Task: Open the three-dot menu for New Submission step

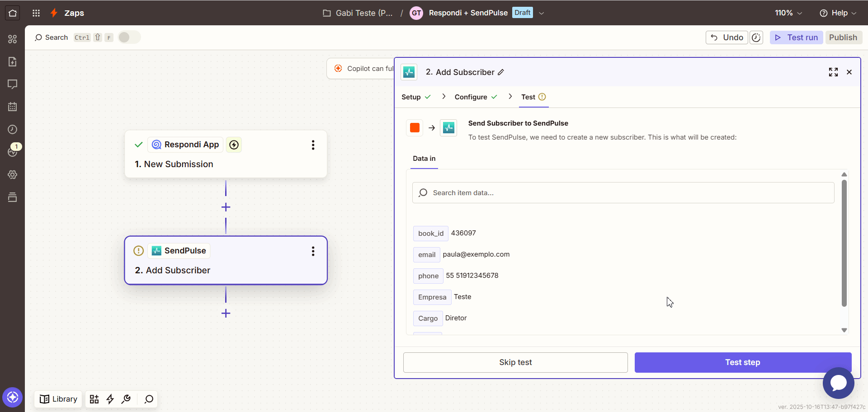Action: pyautogui.click(x=313, y=145)
